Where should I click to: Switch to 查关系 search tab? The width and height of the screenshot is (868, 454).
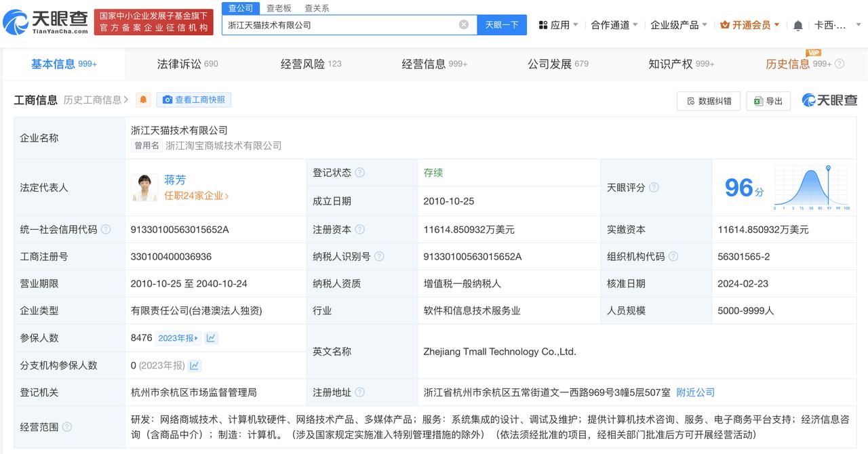[x=317, y=8]
